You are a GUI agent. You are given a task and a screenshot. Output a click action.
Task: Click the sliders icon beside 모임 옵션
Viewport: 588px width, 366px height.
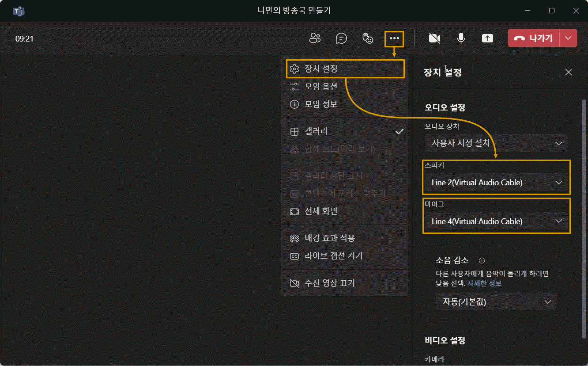pyautogui.click(x=294, y=87)
